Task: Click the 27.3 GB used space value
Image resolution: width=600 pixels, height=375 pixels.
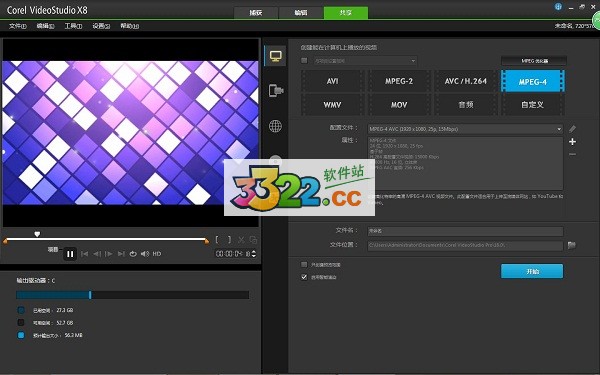Action: click(x=65, y=310)
